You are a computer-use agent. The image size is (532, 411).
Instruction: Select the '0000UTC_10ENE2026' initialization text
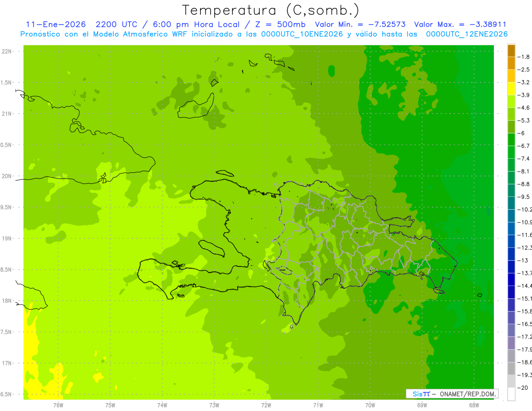pyautogui.click(x=301, y=34)
